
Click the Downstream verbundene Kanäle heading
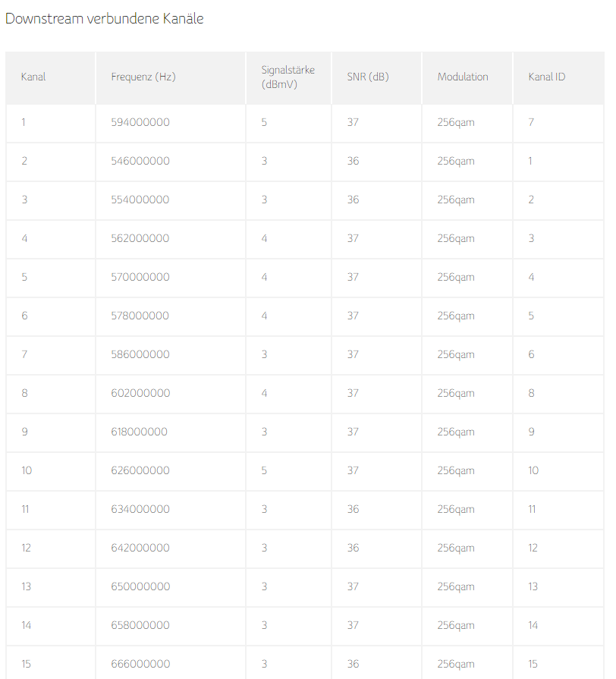coord(105,19)
